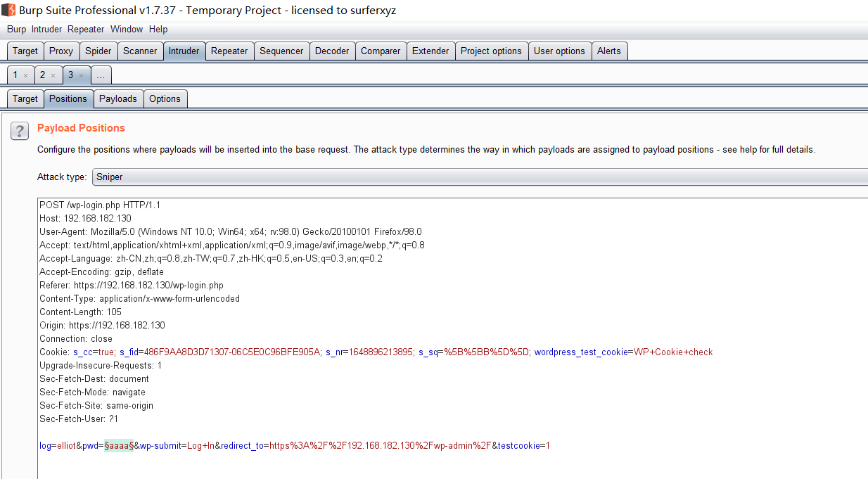This screenshot has height=479, width=868.
Task: Click the POST /wp-login.php HTTP/1.1 request line
Action: 100,205
